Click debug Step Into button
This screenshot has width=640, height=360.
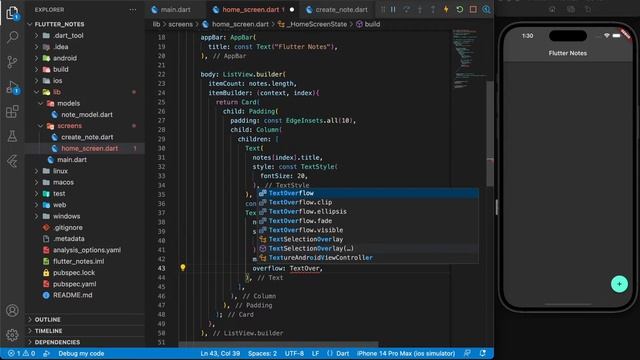pos(420,9)
